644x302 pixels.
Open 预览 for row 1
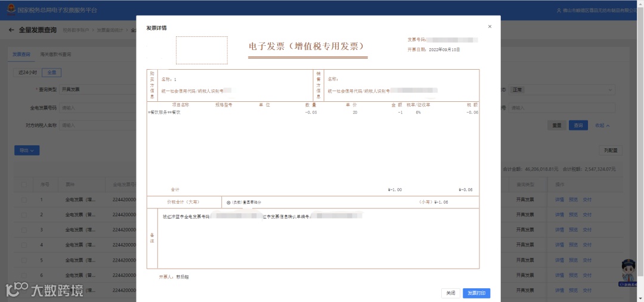click(x=573, y=200)
